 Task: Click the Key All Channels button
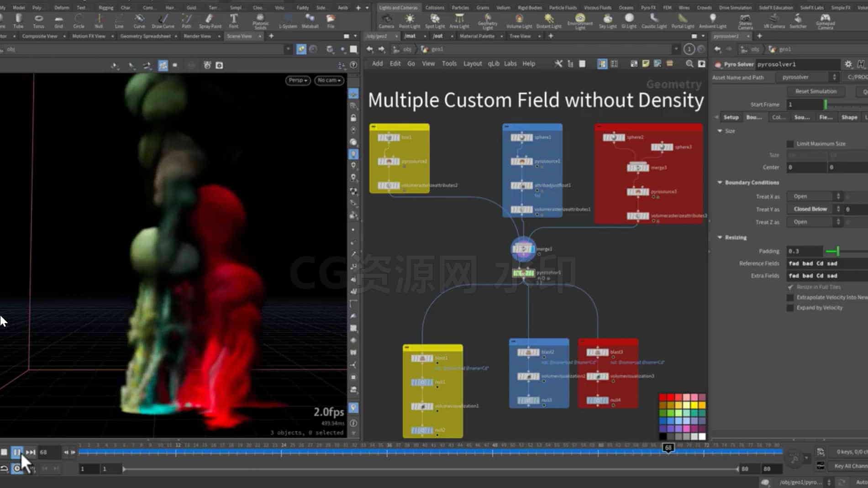[850, 466]
